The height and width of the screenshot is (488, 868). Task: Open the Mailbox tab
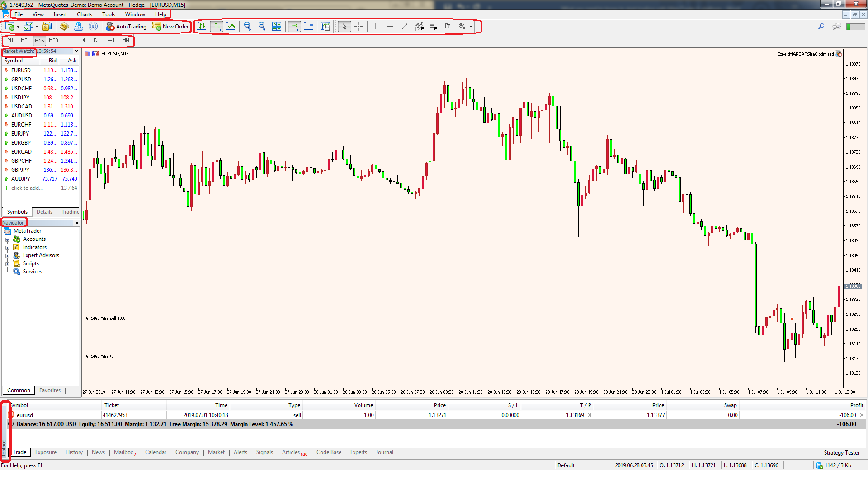[125, 452]
